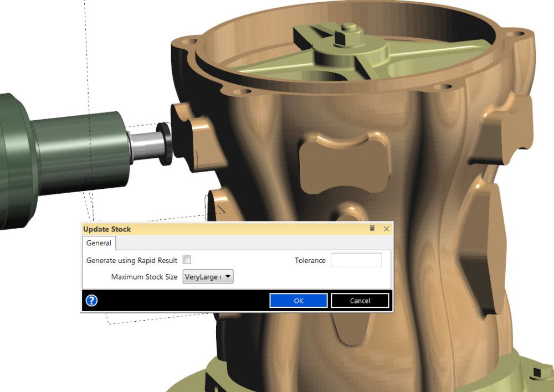The height and width of the screenshot is (392, 554).
Task: Click the Tolerance input field
Action: (x=356, y=260)
